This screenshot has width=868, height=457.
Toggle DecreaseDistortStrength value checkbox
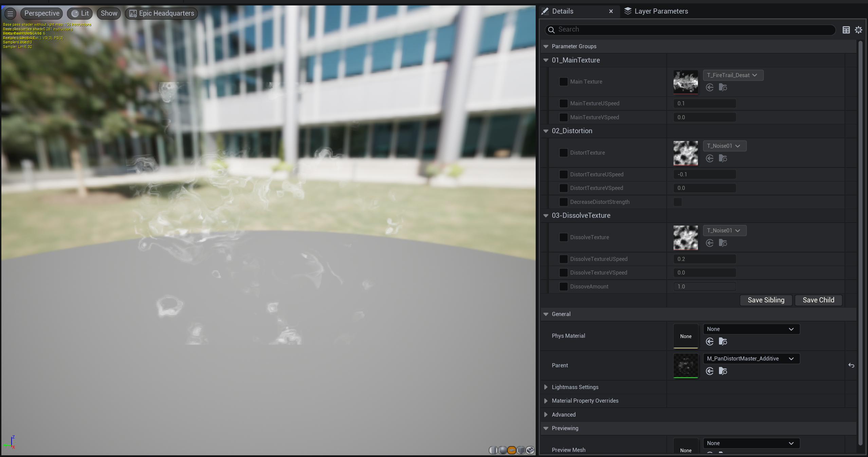click(678, 202)
